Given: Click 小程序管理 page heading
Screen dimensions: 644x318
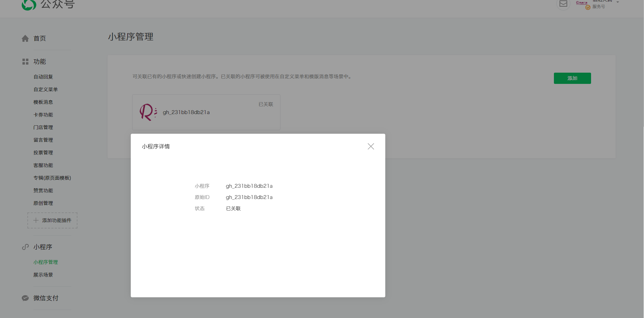Looking at the screenshot, I should (x=131, y=37).
